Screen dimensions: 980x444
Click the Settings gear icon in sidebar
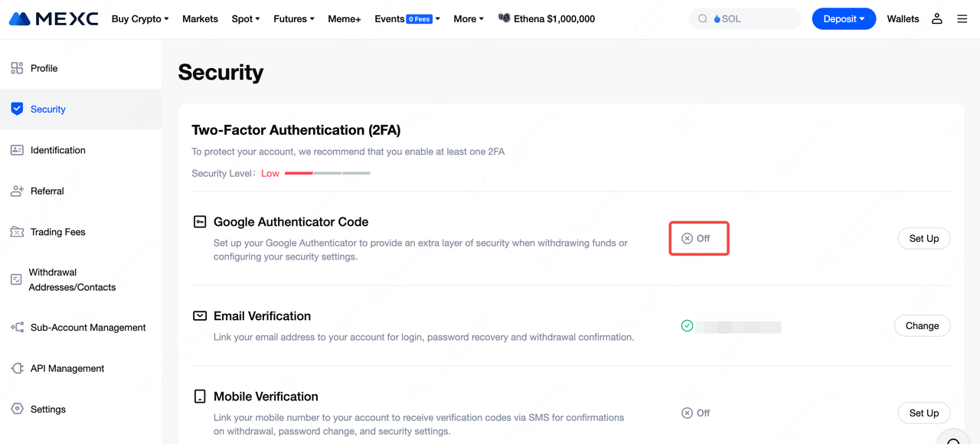pos(17,410)
